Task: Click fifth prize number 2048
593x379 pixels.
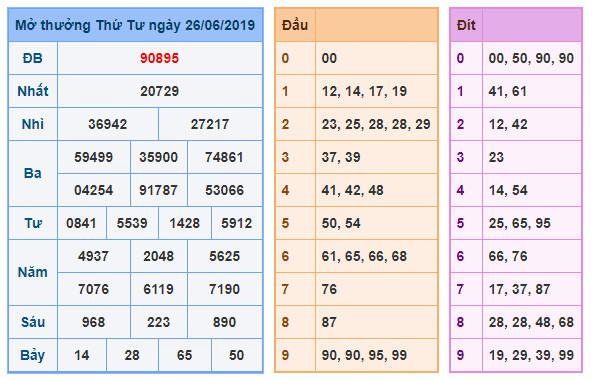Action: [158, 256]
